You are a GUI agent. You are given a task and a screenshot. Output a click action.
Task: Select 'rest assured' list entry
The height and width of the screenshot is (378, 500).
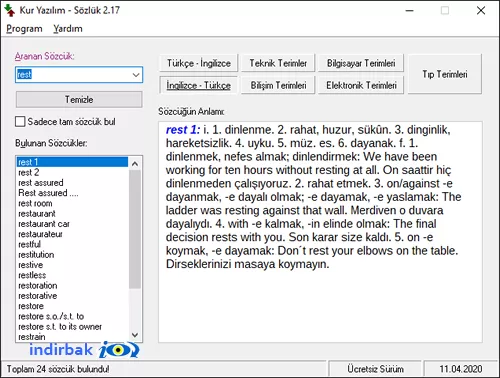72,183
